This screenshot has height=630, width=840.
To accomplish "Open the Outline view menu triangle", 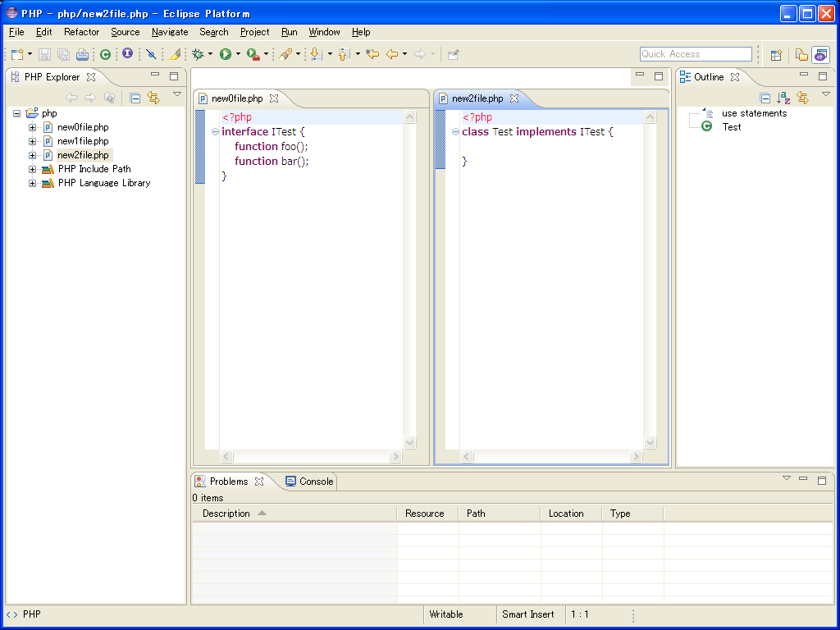I will pos(826,94).
